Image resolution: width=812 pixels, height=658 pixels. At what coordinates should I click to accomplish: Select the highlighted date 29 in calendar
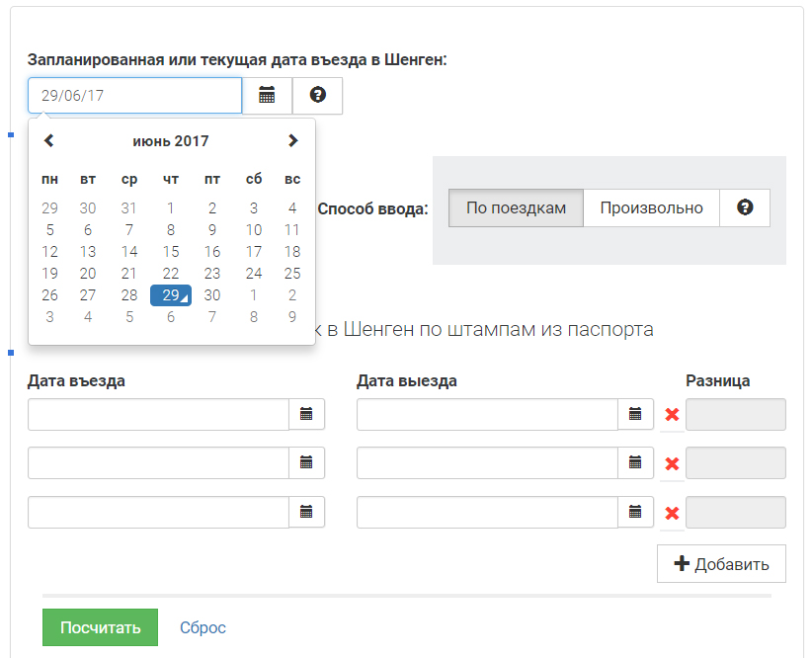pyautogui.click(x=171, y=295)
